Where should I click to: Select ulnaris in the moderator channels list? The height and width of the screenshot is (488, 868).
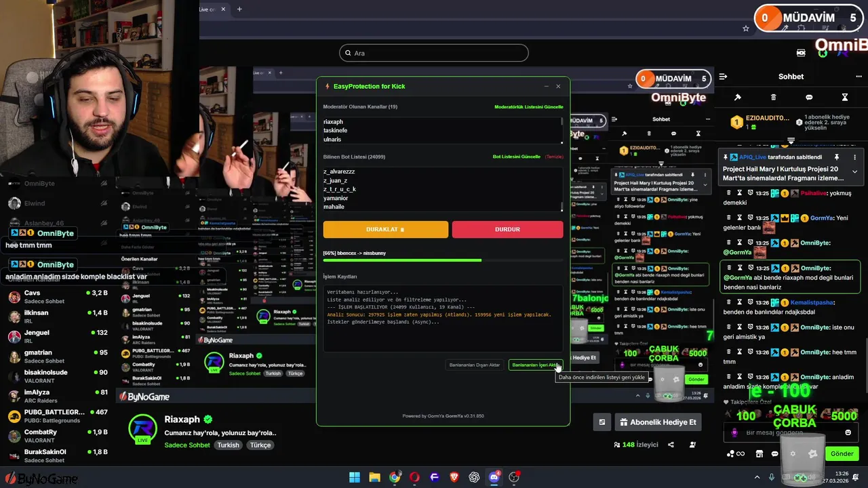[332, 139]
